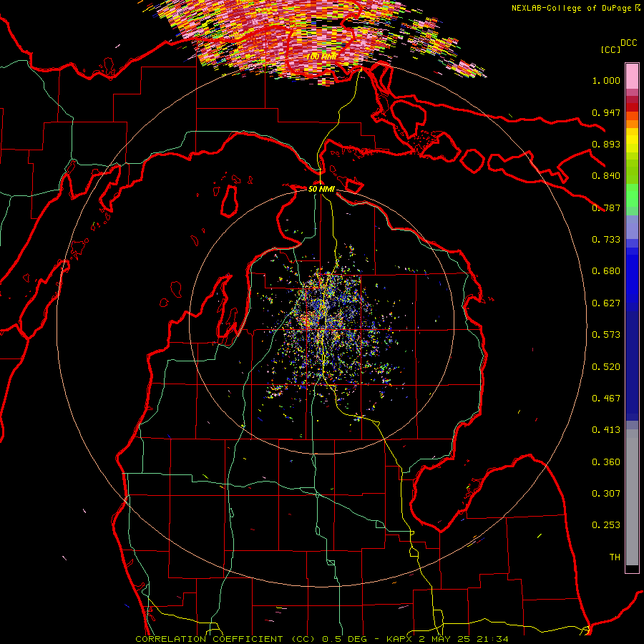This screenshot has width=644, height=644.
Task: Select the 0.787 legend value
Action: pyautogui.click(x=606, y=208)
